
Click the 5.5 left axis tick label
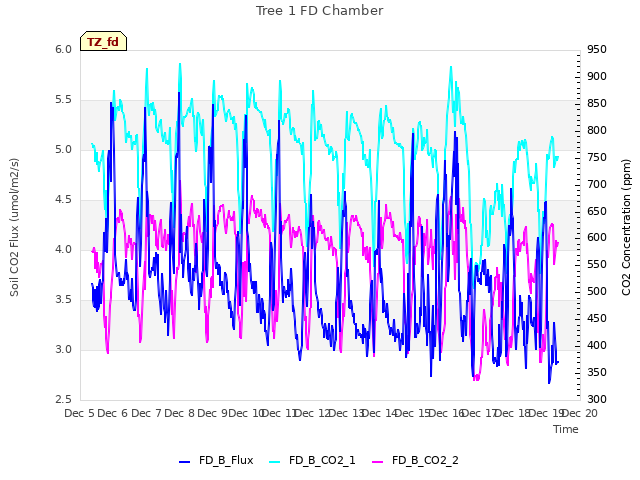coord(63,100)
